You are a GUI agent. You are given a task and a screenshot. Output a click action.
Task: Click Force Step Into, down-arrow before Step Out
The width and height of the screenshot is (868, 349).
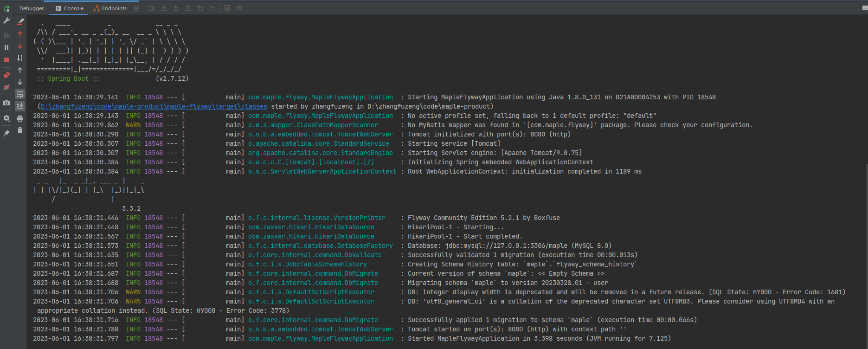point(176,8)
